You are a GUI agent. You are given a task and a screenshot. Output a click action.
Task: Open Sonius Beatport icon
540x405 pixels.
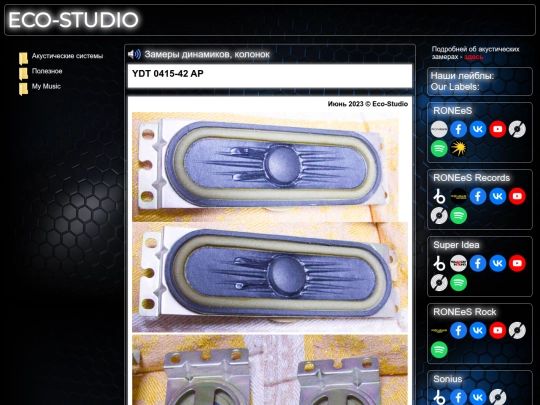(439, 397)
